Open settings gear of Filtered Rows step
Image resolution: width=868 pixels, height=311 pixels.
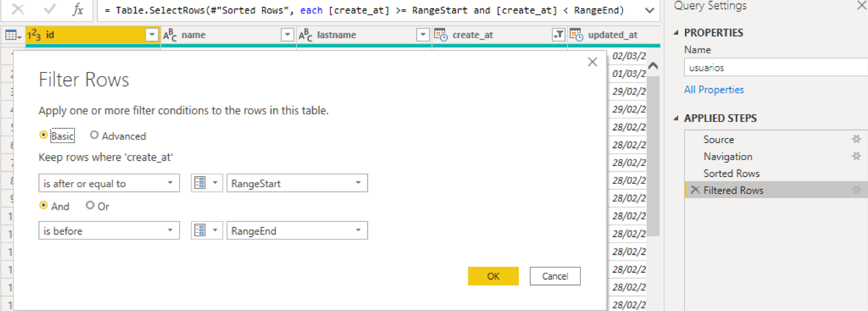[x=856, y=191]
